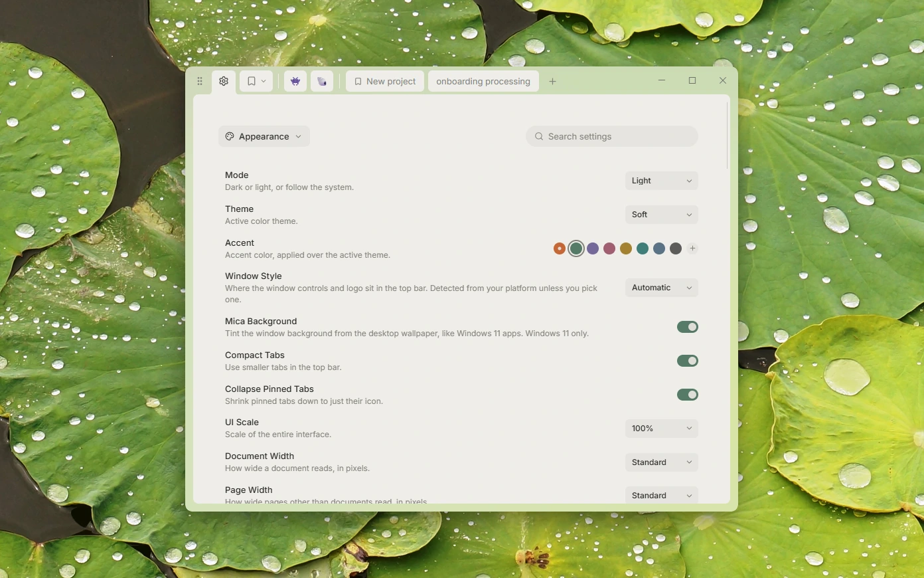Open the Mode dropdown showing Light
The height and width of the screenshot is (578, 924).
(x=662, y=181)
